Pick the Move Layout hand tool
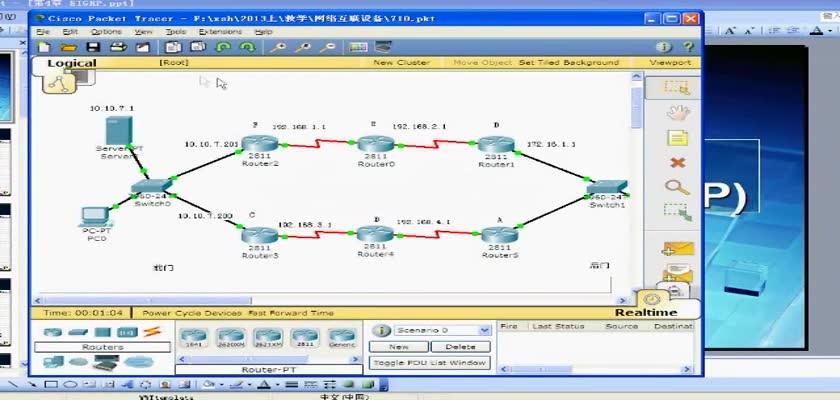This screenshot has height=400, width=840. pos(677,113)
